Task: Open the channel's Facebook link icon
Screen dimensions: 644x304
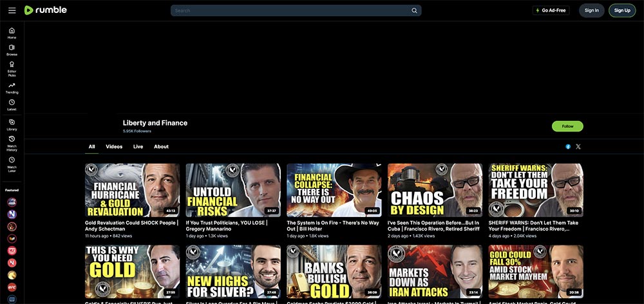Action: point(568,147)
